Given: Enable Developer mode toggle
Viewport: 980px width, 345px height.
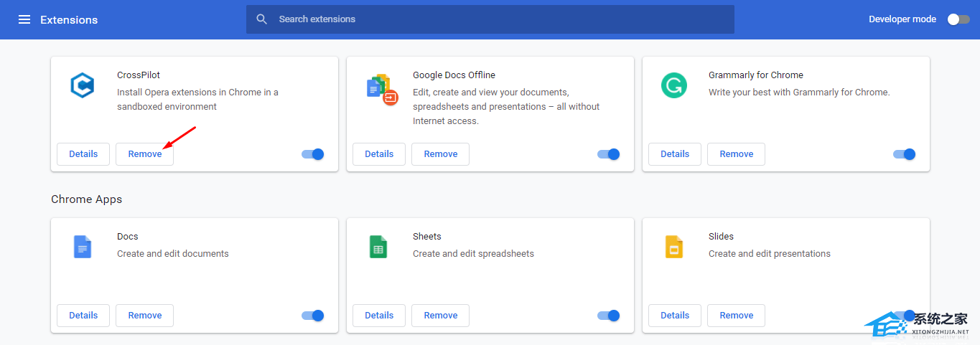Looking at the screenshot, I should 958,19.
